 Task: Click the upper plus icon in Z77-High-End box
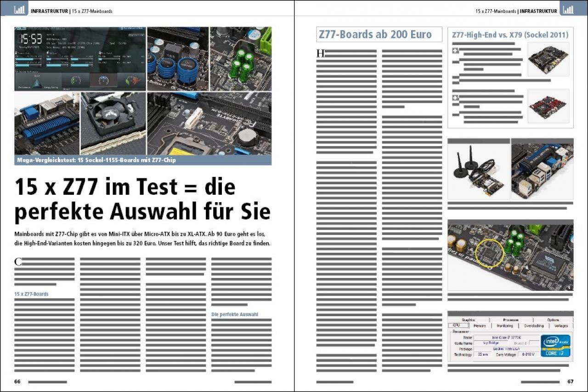click(455, 51)
